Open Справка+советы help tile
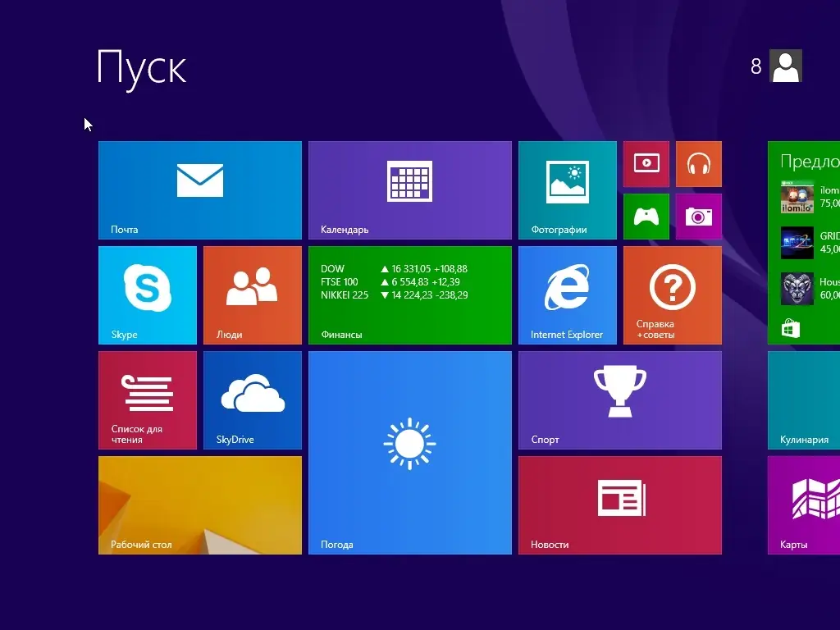The image size is (840, 630). [673, 295]
